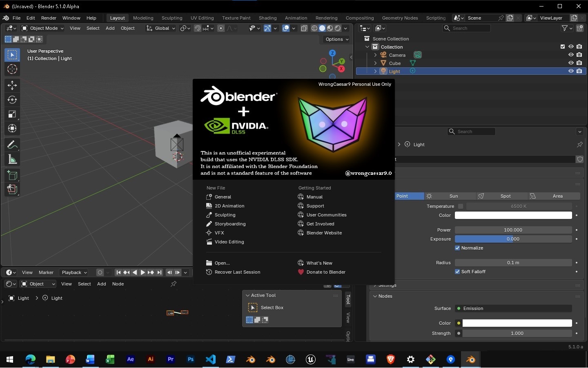Start a new General file from the splash
Screen dimensions: 588x368
[223, 197]
